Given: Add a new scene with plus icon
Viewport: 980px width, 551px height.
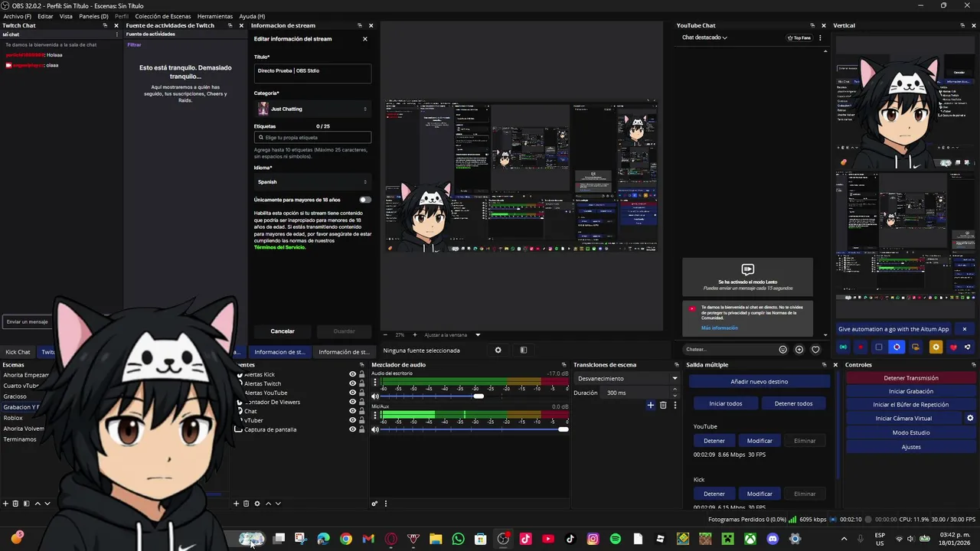Looking at the screenshot, I should pyautogui.click(x=5, y=504).
